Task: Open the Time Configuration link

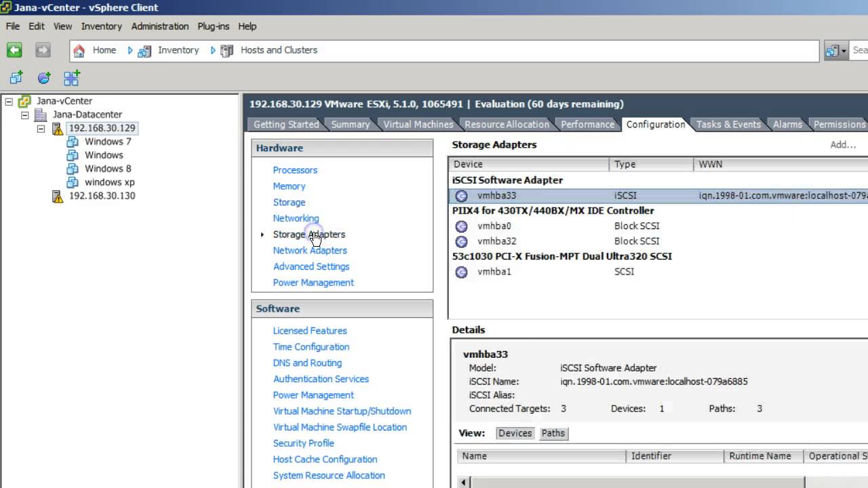Action: pos(311,347)
